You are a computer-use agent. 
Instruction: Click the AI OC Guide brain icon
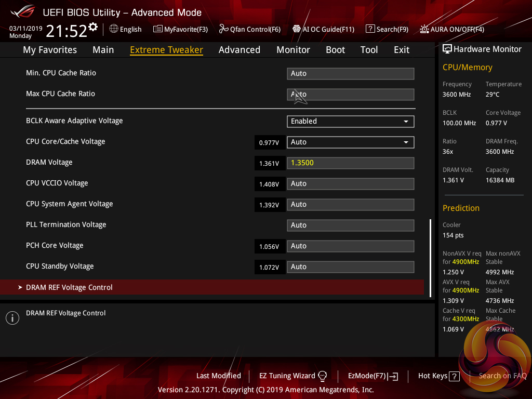pyautogui.click(x=297, y=29)
